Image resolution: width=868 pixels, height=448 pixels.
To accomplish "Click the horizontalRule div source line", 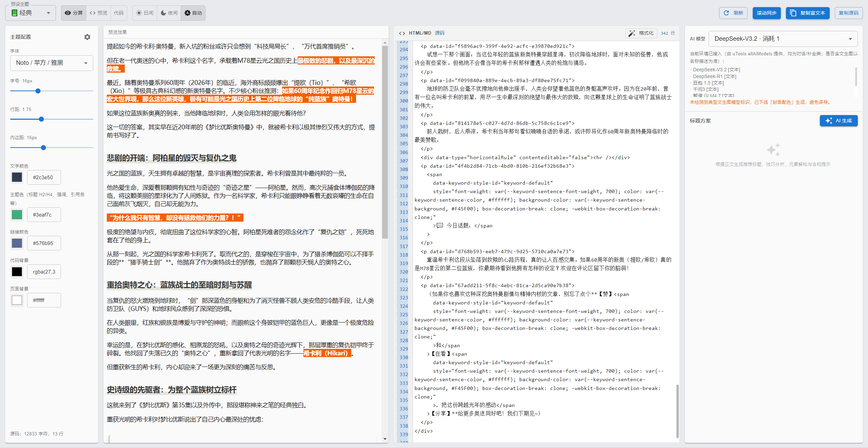I will (525, 157).
